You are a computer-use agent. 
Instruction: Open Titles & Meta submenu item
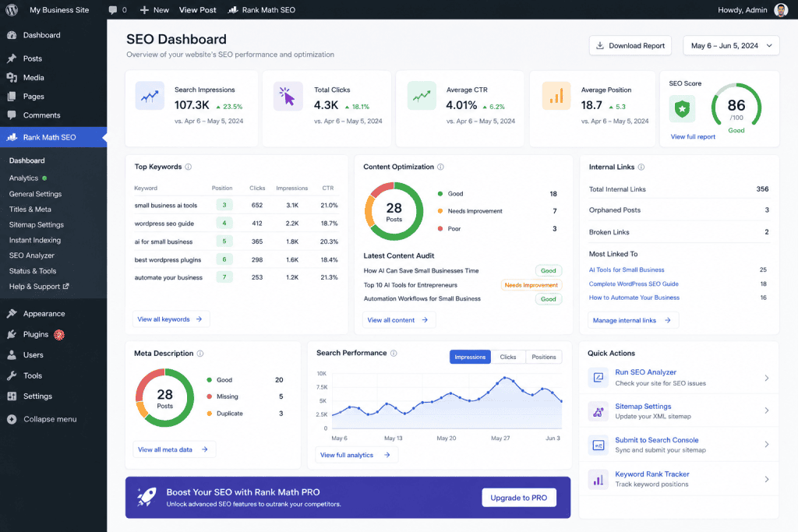(30, 209)
